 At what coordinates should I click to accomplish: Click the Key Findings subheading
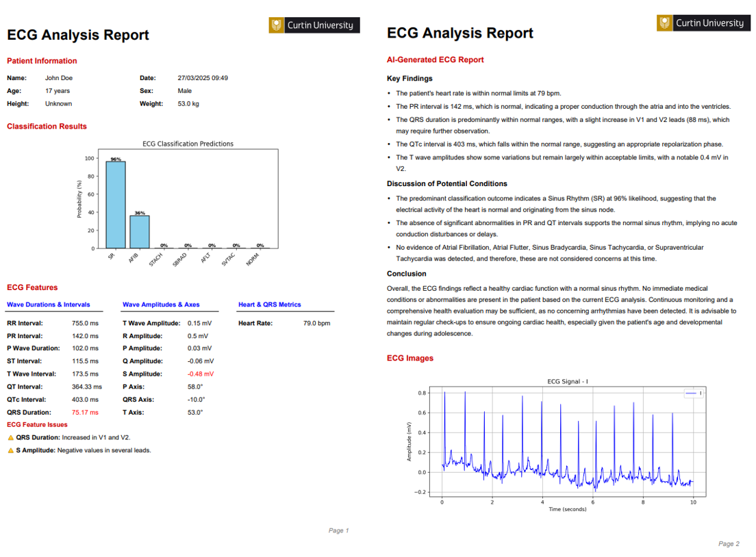point(409,79)
